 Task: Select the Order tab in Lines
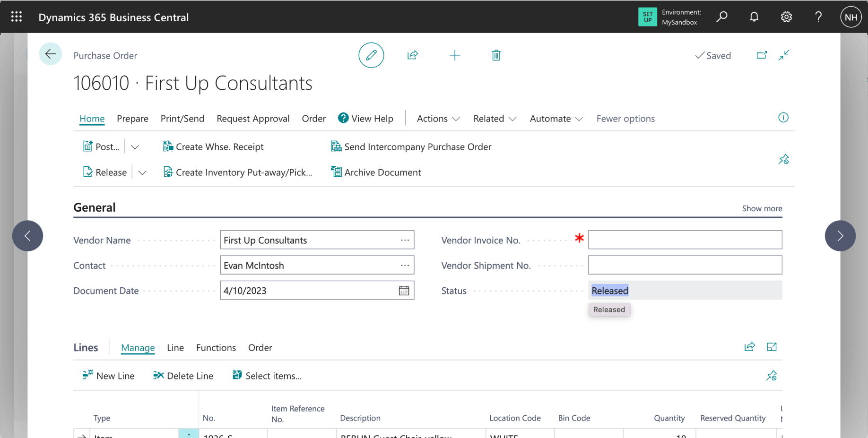click(260, 348)
